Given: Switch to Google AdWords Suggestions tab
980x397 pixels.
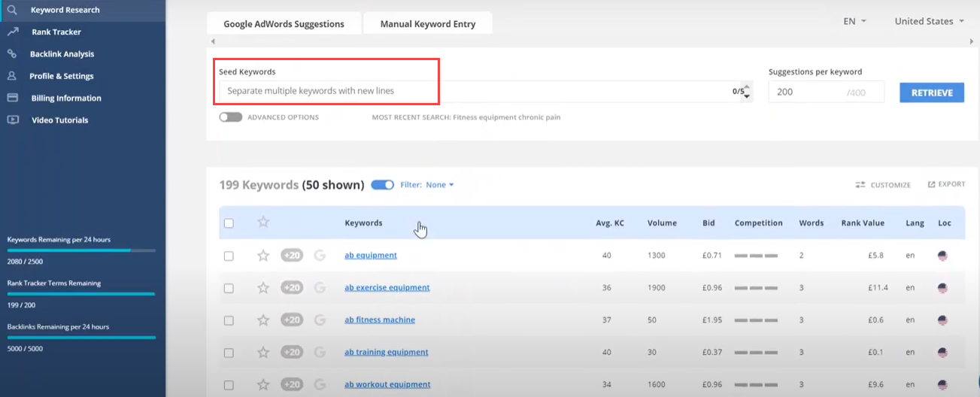Looking at the screenshot, I should (284, 23).
